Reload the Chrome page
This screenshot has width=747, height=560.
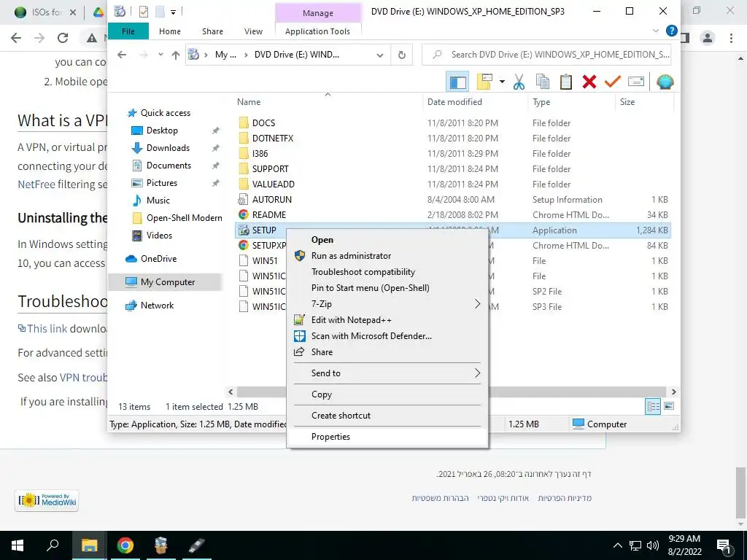coord(63,38)
